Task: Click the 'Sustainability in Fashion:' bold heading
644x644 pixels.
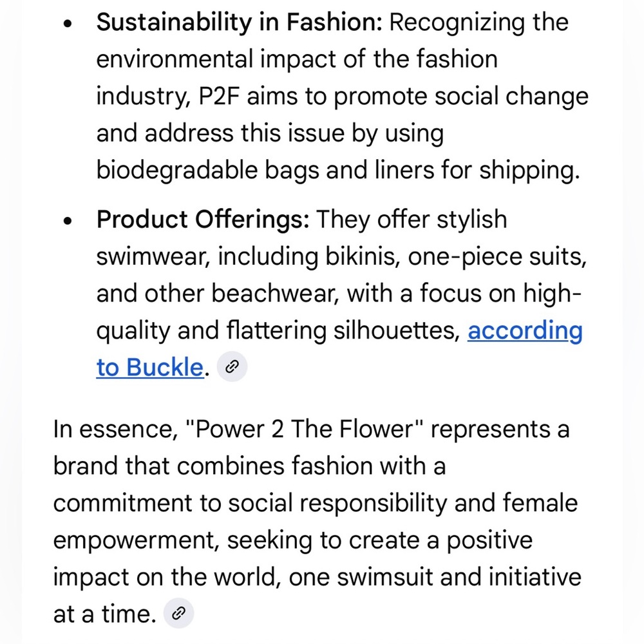Action: click(x=240, y=22)
